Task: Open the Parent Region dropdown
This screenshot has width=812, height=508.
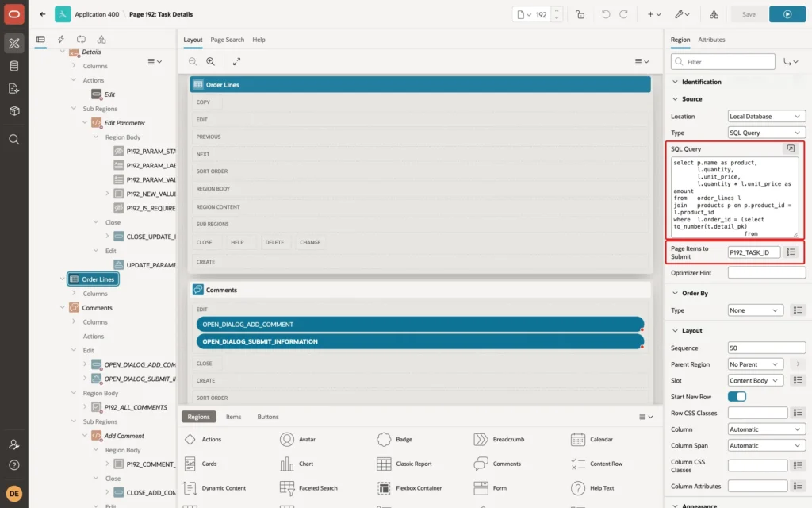Action: [x=755, y=364]
